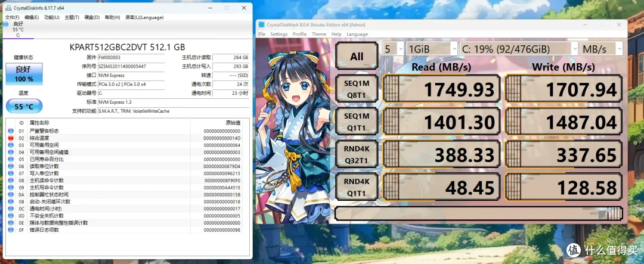Click the supported features field S.M.A.R.T., TRIM

pos(173,111)
